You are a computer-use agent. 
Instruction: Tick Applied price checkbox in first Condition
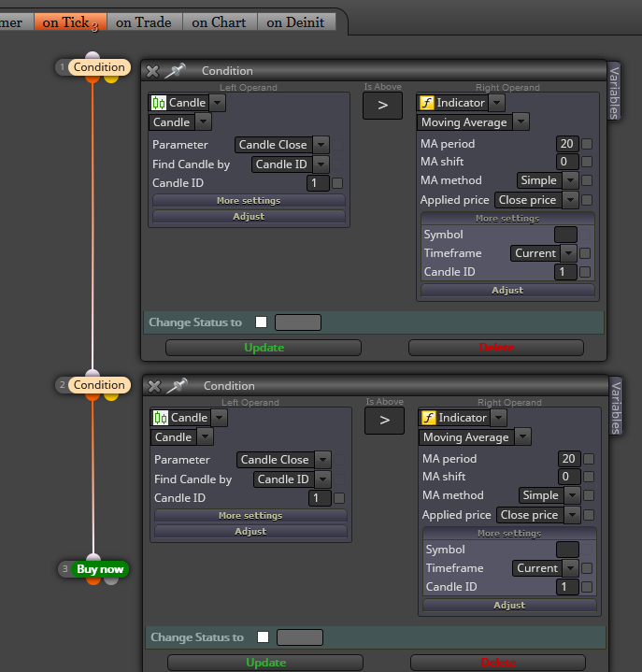coord(587,200)
